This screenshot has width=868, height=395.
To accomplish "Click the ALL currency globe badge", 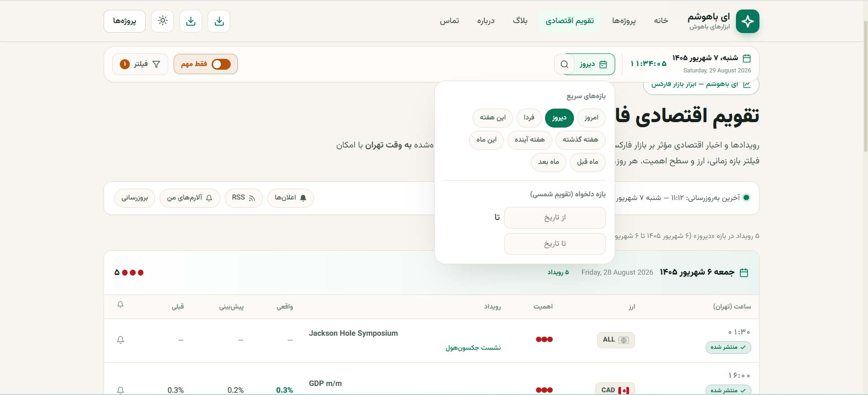I will pyautogui.click(x=616, y=340).
